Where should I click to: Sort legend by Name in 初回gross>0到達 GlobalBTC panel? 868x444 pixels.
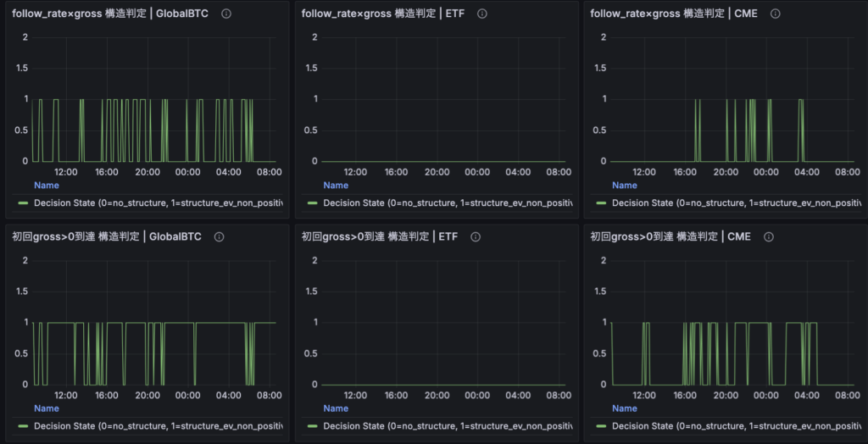click(46, 408)
